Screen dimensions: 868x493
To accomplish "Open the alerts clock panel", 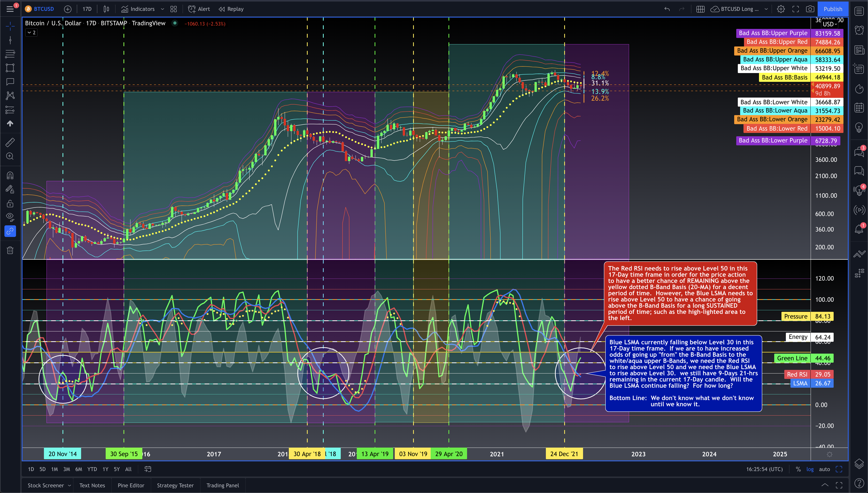I will pyautogui.click(x=859, y=30).
